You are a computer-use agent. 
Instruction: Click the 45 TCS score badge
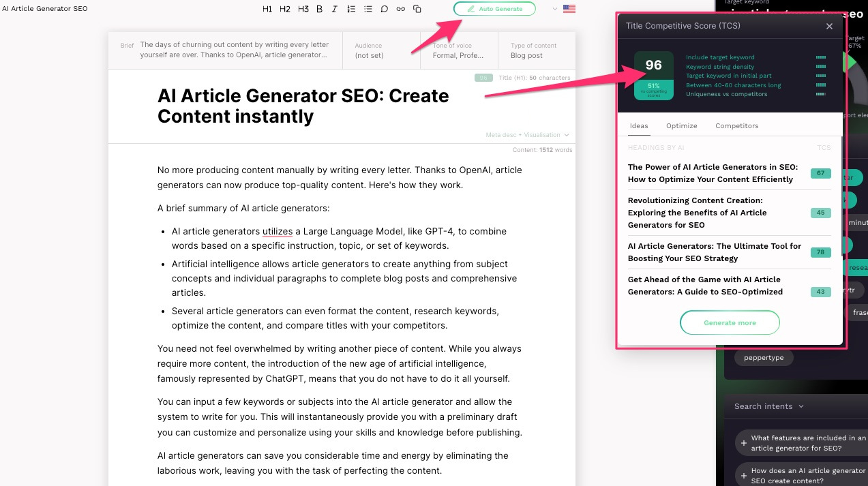pyautogui.click(x=820, y=213)
